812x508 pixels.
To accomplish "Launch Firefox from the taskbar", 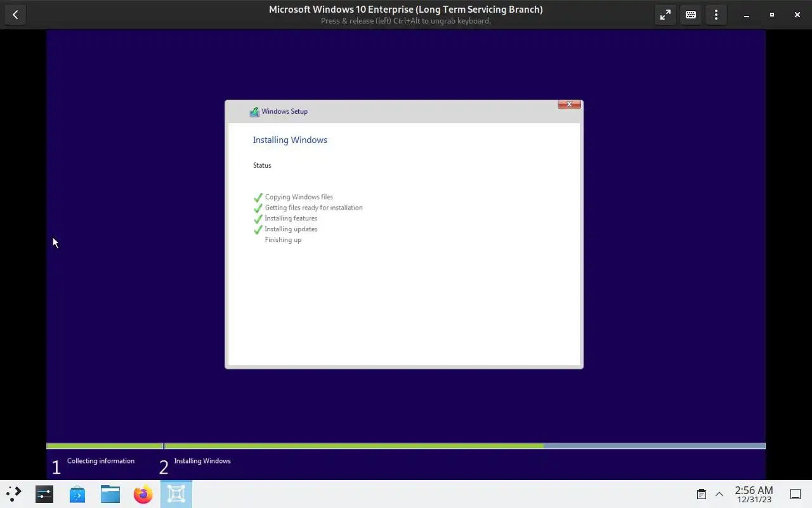I will (x=143, y=494).
